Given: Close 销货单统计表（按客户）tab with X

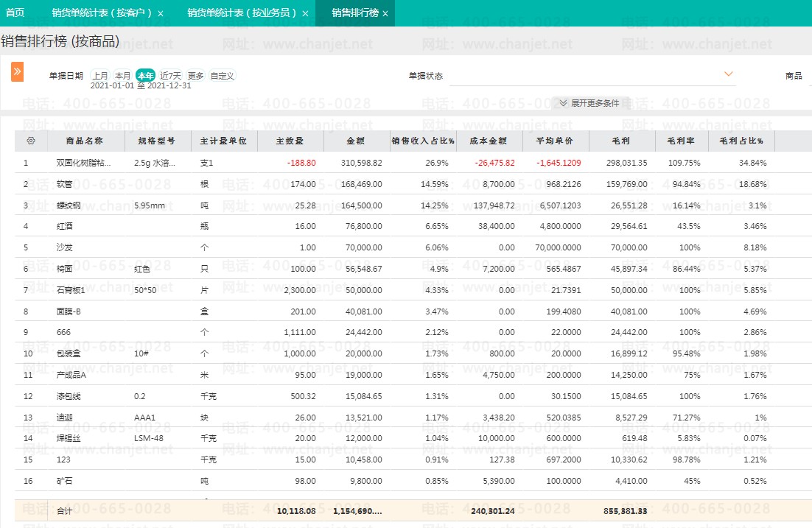Looking at the screenshot, I should [161, 13].
